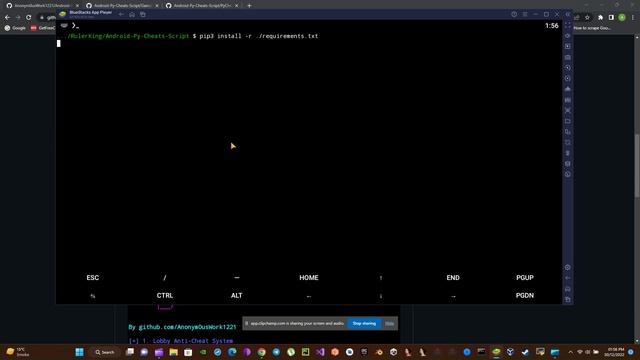The image size is (640, 360).
Task: Click the circular sidebar icon above the APK icon
Action: pos(568,78)
